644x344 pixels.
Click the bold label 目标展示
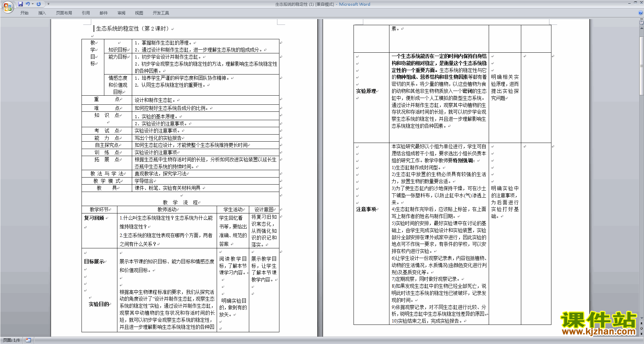pyautogui.click(x=94, y=261)
